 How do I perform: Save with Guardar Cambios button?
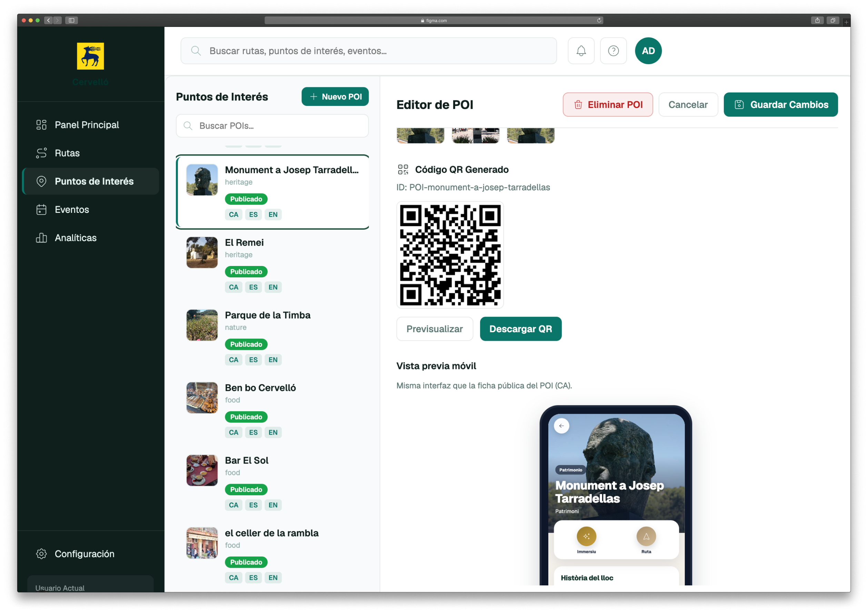pyautogui.click(x=780, y=105)
